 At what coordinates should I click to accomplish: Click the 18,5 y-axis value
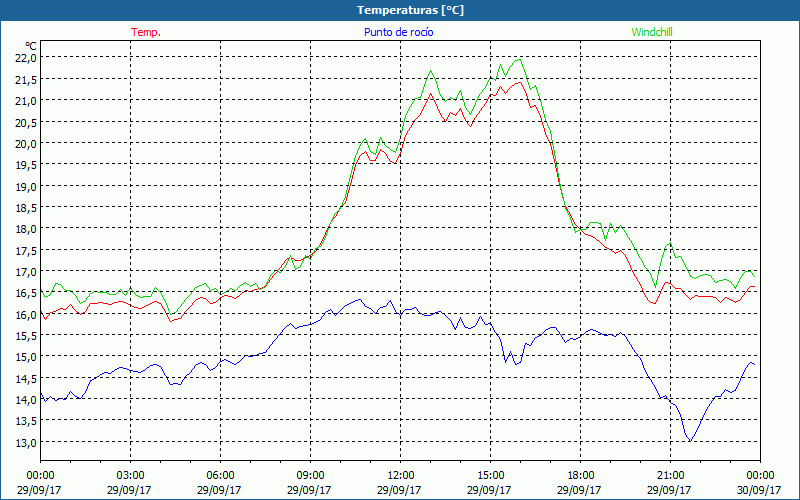27,208
